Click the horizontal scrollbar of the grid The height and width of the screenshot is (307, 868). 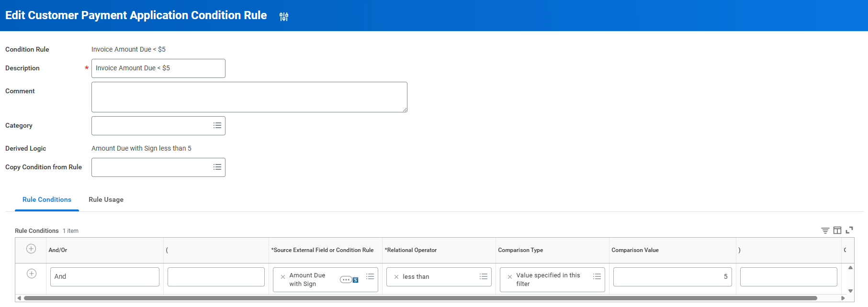pyautogui.click(x=420, y=298)
